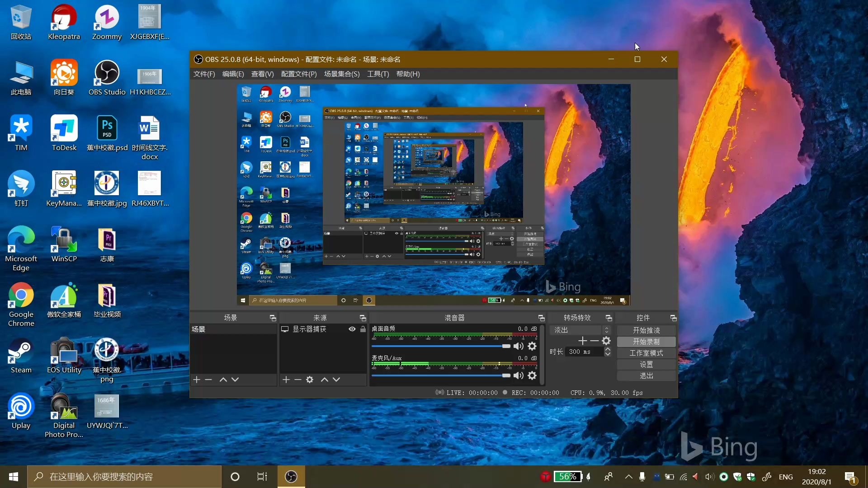The image size is (868, 488).
Task: Drag the 桌面音频 volume slider
Action: coord(505,346)
